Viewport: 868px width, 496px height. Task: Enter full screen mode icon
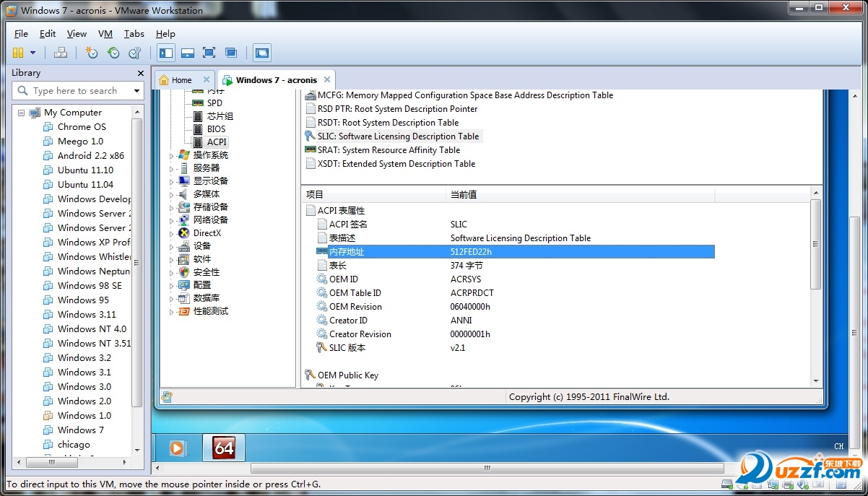click(209, 53)
